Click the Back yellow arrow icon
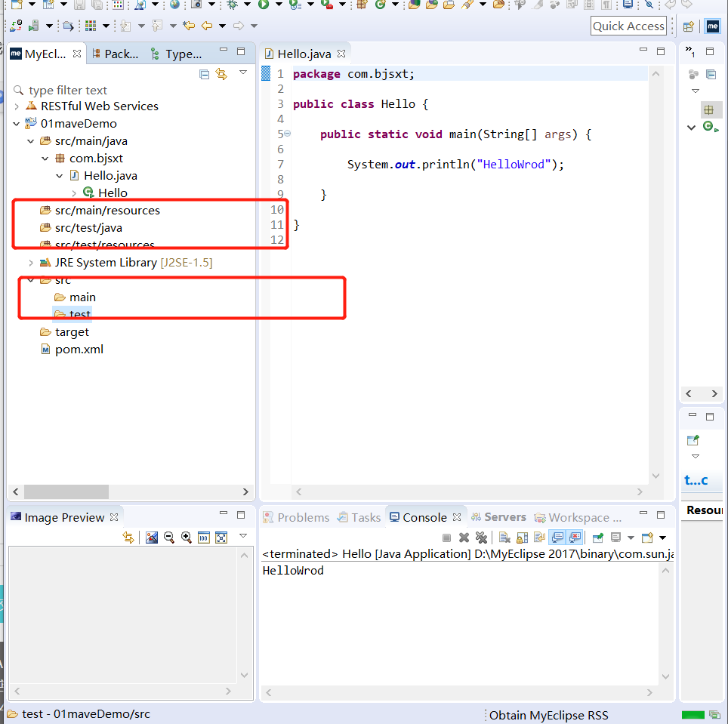This screenshot has height=724, width=728. (x=207, y=26)
